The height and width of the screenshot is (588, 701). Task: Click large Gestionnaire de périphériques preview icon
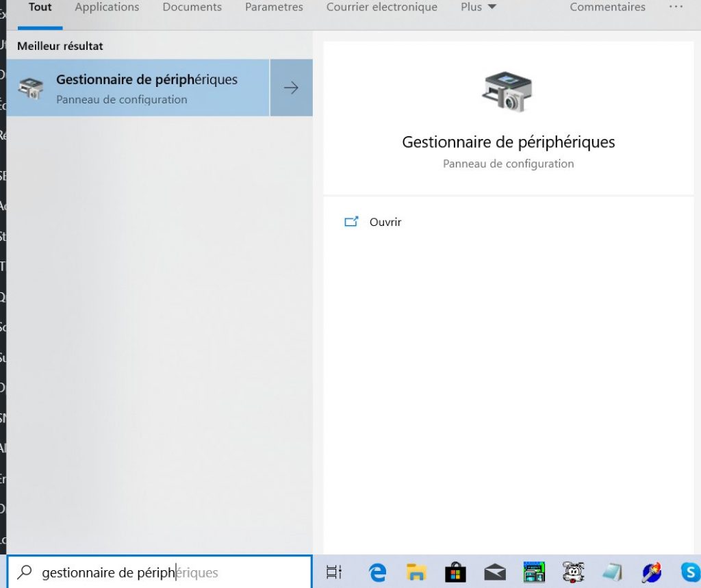[507, 91]
